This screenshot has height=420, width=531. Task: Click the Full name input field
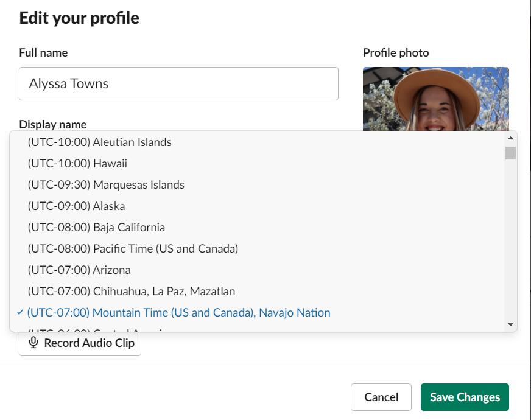coord(178,83)
